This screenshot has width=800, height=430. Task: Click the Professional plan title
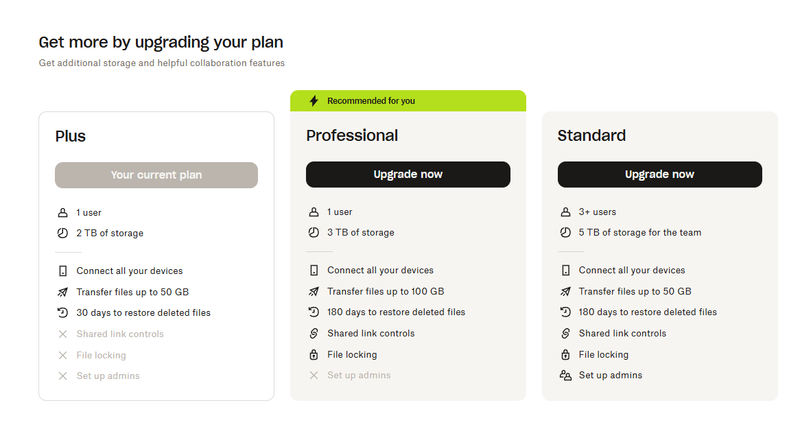(352, 136)
